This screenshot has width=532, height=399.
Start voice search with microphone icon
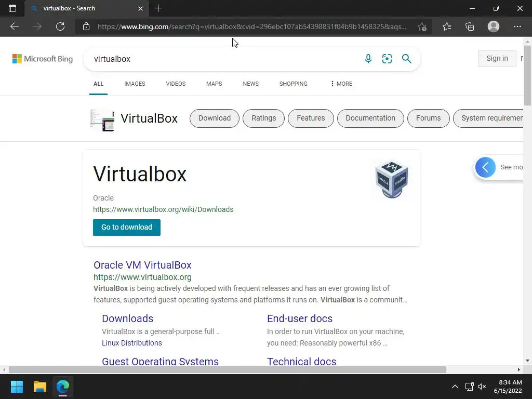[368, 59]
